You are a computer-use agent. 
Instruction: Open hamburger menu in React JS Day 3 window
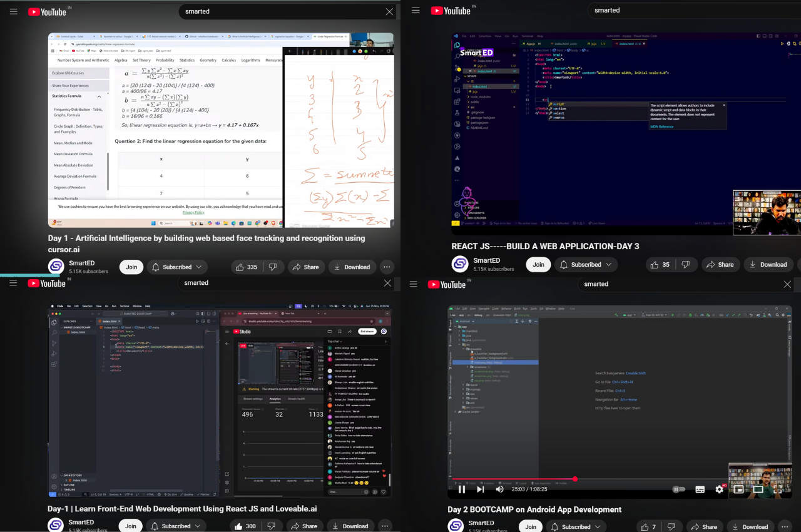416,10
